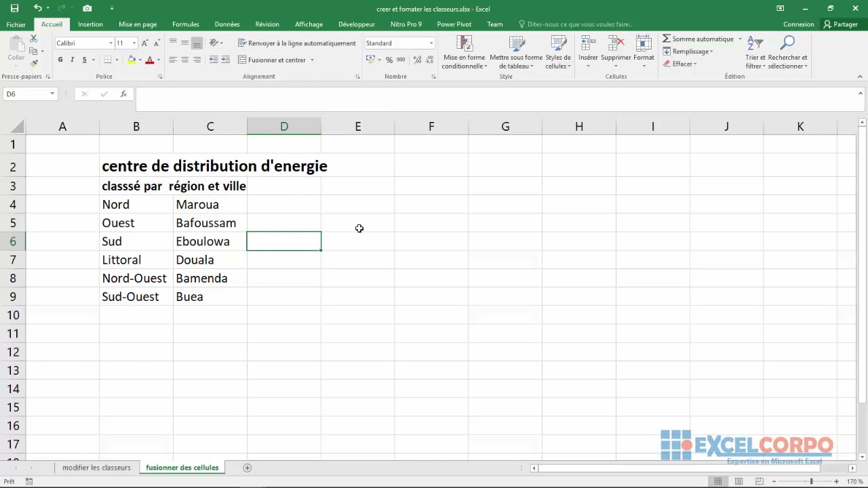Switch to the Insertion tab
This screenshot has height=488, width=868.
click(x=90, y=24)
